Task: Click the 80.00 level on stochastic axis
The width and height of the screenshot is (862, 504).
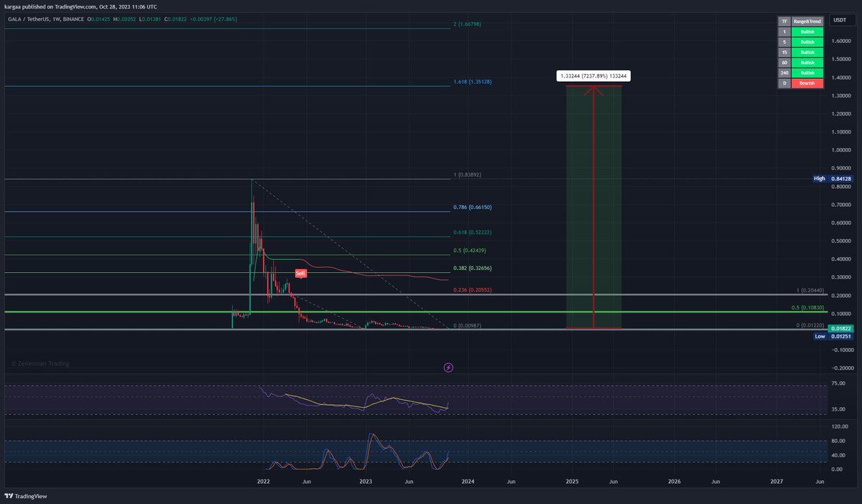Action: point(838,440)
